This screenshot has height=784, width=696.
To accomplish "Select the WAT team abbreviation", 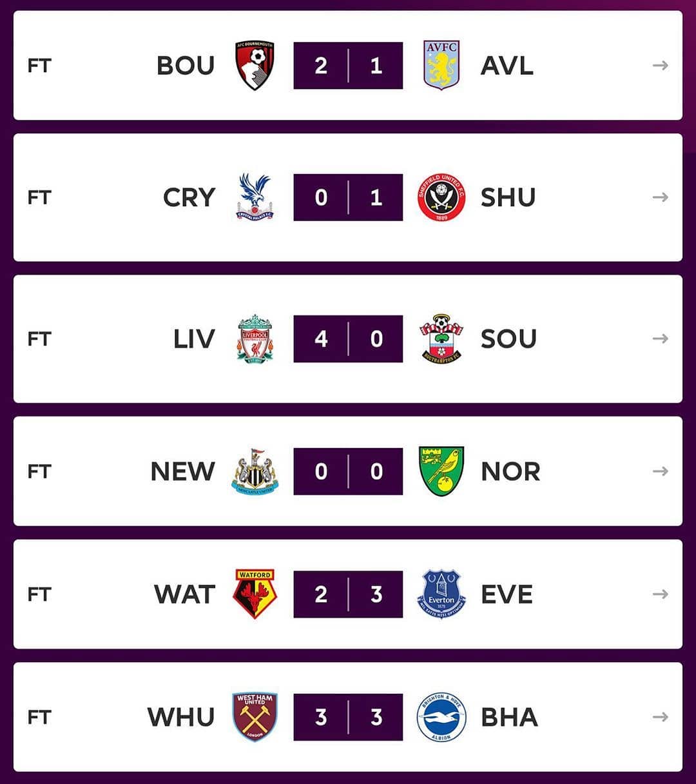I will click(184, 594).
